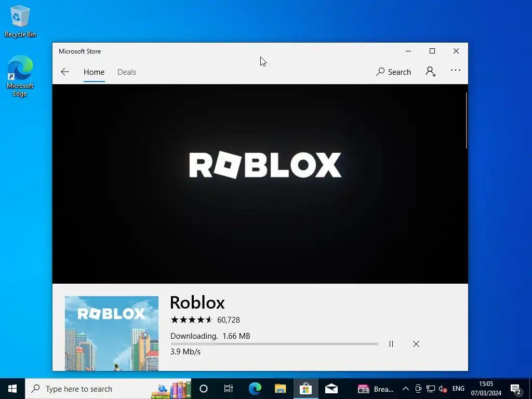Open the network status tray icon
The width and height of the screenshot is (532, 399).
click(431, 389)
